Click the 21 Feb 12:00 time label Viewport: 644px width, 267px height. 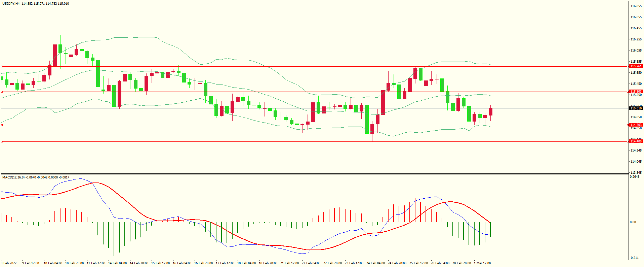click(x=289, y=263)
